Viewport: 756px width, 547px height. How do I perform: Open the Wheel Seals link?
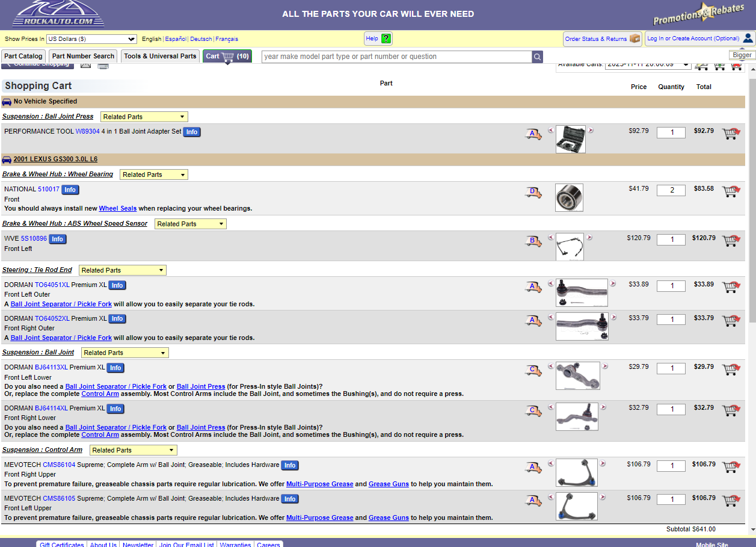[x=118, y=208]
